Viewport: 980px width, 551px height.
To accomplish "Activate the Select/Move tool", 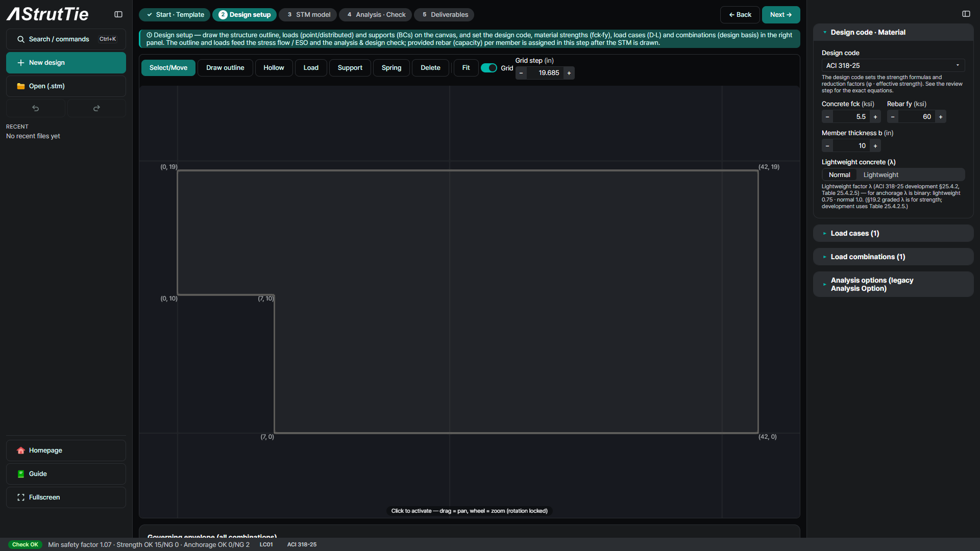I will 168,68.
